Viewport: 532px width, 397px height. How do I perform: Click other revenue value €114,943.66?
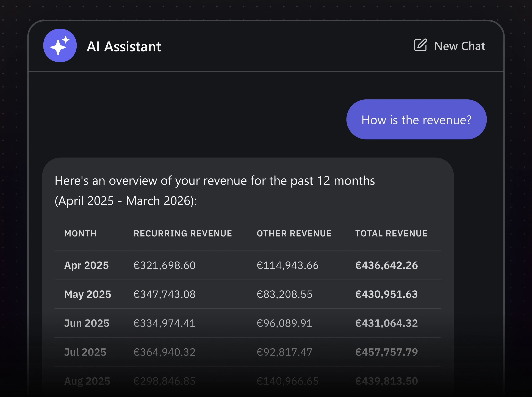(x=288, y=265)
